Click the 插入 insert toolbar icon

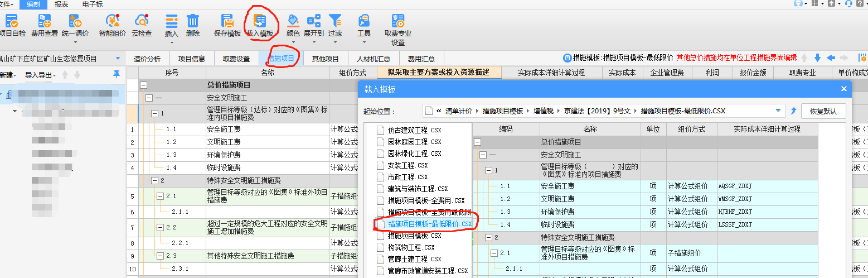pyautogui.click(x=172, y=21)
